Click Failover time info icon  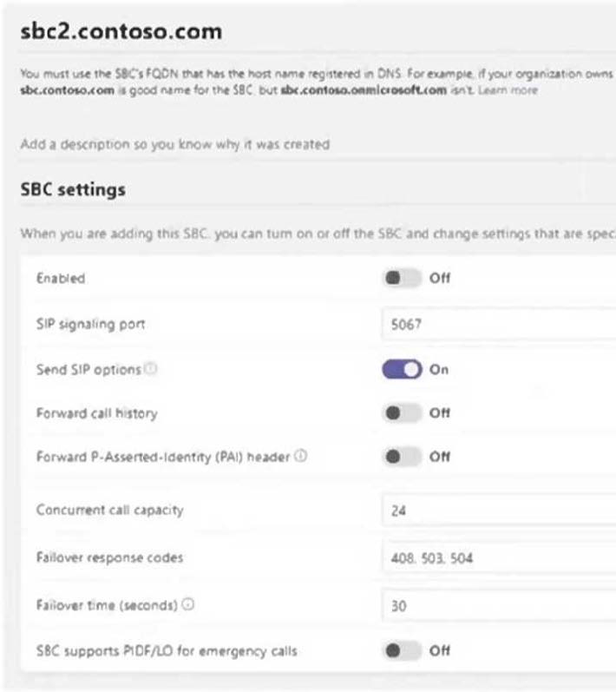188,604
